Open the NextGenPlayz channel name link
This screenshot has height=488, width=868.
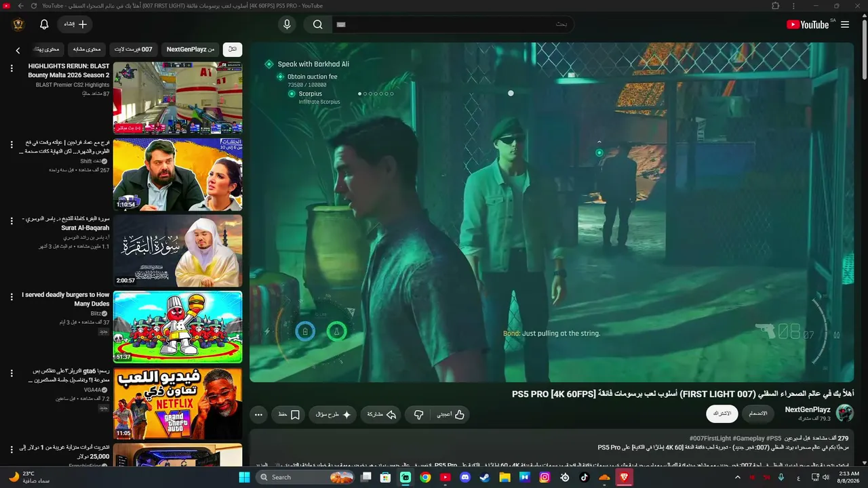808,409
